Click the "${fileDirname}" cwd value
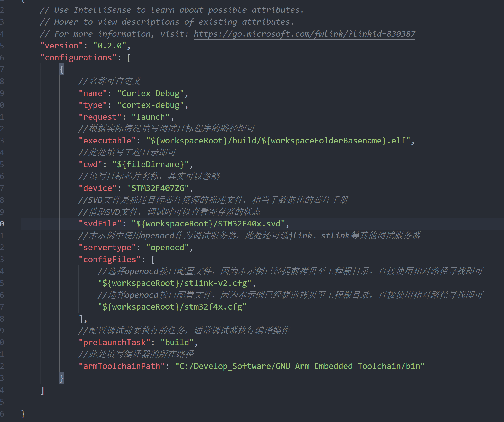 point(150,165)
